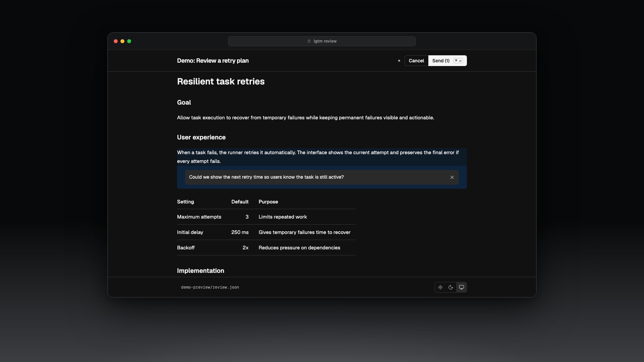Click the Implementation heading
The width and height of the screenshot is (644, 362).
coord(201,271)
